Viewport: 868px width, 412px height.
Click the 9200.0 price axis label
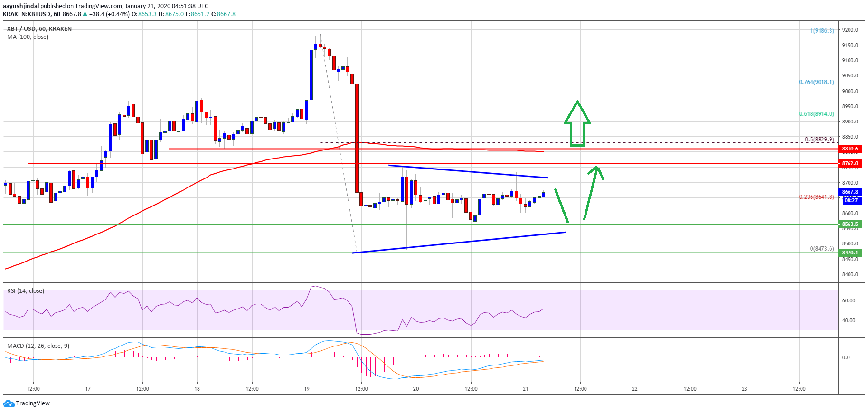click(x=850, y=30)
